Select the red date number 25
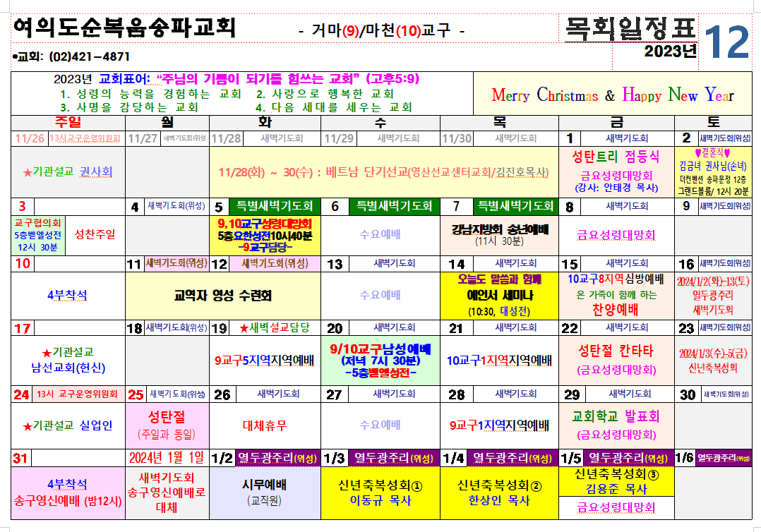This screenshot has width=761, height=532. 136,394
